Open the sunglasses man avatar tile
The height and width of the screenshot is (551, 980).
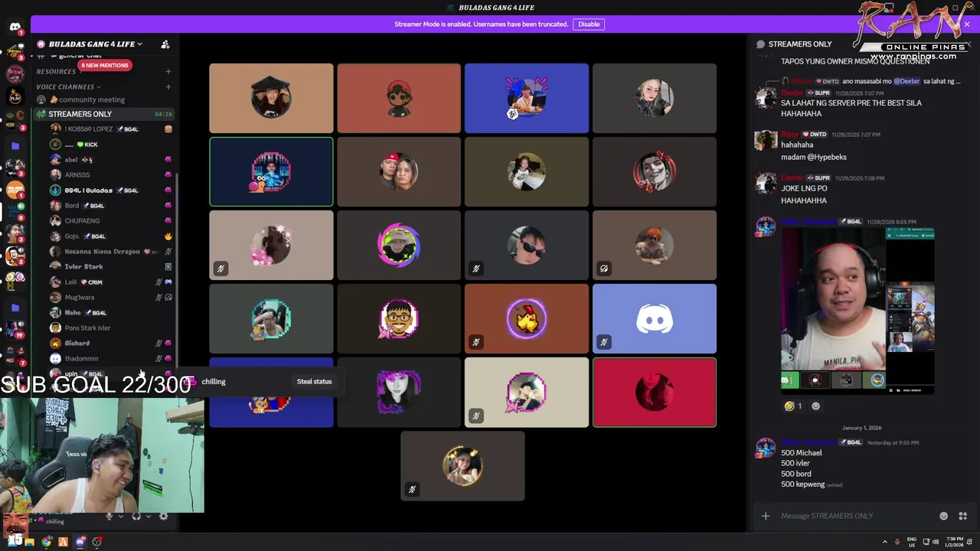(527, 245)
